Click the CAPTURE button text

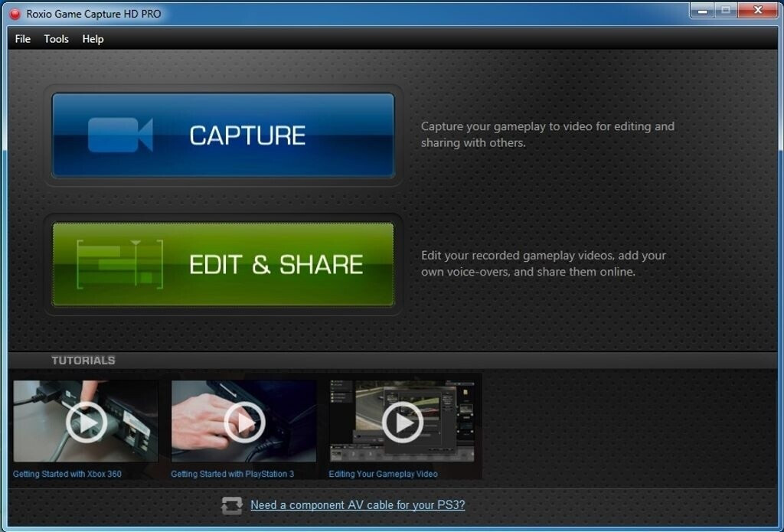pyautogui.click(x=247, y=135)
